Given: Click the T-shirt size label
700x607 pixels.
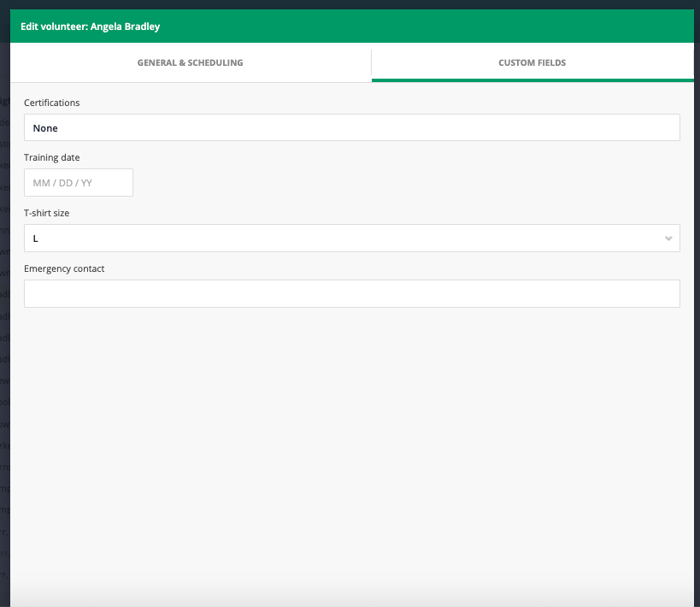Looking at the screenshot, I should [x=46, y=213].
